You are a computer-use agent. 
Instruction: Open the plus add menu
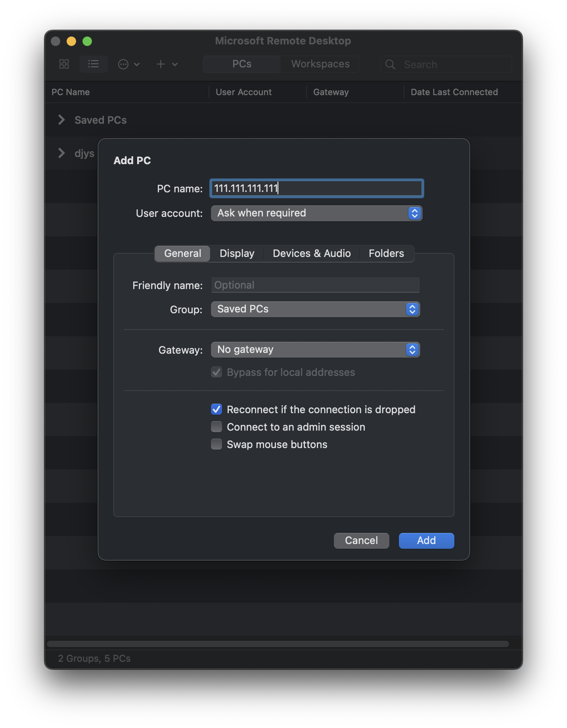(x=167, y=64)
